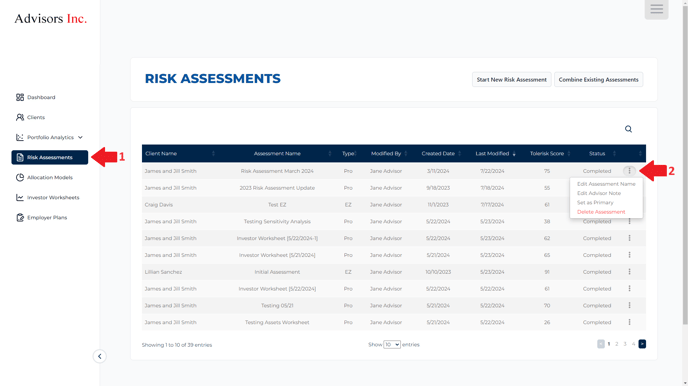Click Delete Assessment in the context menu
The width and height of the screenshot is (688, 386).
[x=601, y=212]
